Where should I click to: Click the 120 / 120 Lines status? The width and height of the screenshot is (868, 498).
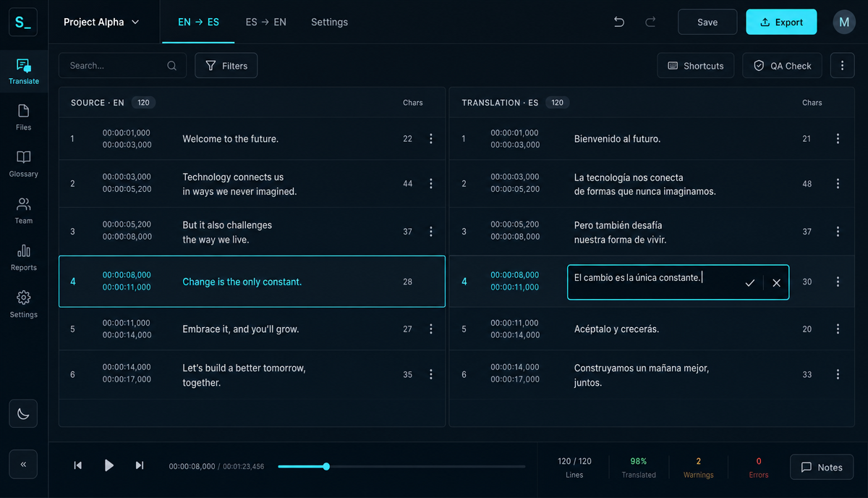point(574,468)
